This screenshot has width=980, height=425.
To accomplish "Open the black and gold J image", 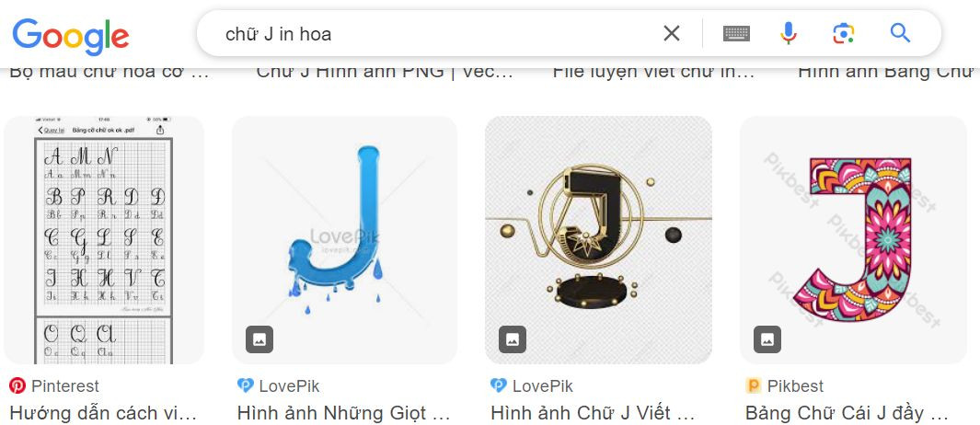I will 598,240.
